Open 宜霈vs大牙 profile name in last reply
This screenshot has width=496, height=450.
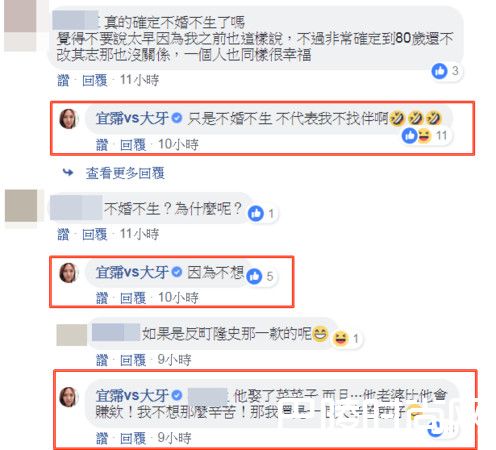[x=132, y=395]
